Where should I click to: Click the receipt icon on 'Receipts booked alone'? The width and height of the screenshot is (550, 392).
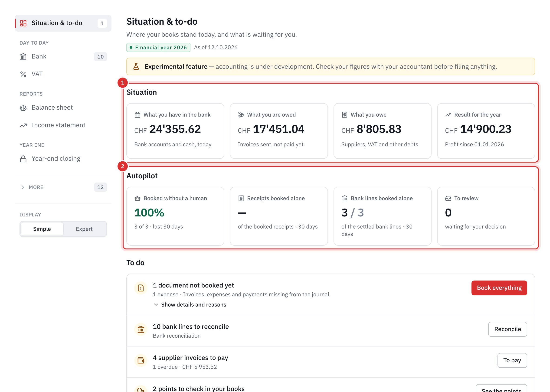pos(241,198)
